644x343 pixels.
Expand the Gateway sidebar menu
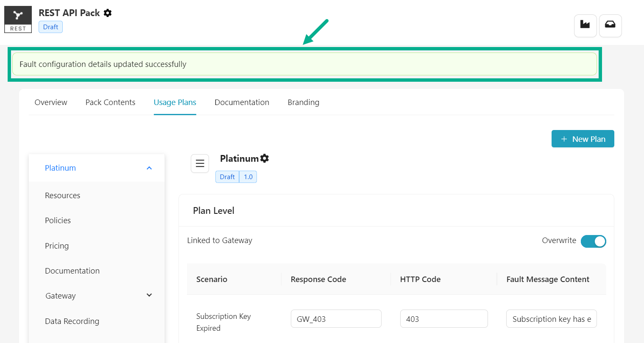click(x=149, y=296)
